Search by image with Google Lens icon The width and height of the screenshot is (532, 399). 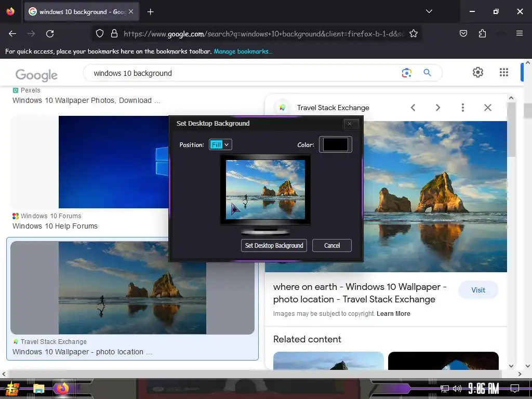[x=406, y=73]
